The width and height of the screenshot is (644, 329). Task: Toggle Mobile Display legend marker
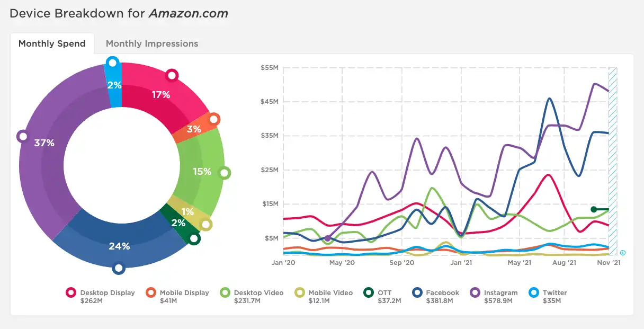[x=151, y=293]
